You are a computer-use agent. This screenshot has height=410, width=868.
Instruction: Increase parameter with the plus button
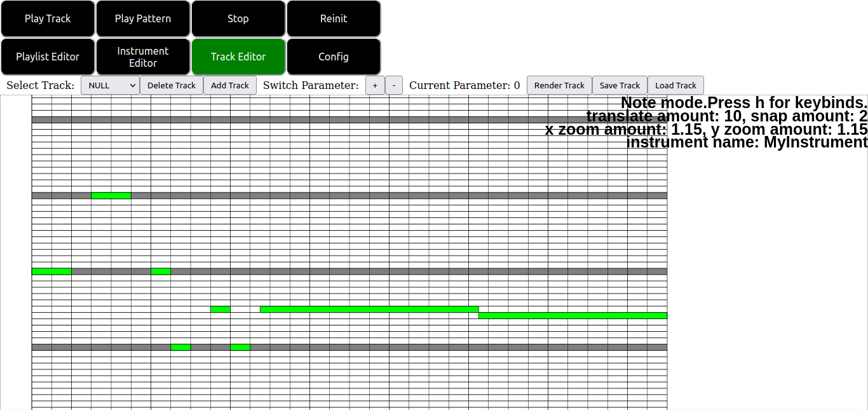click(375, 85)
